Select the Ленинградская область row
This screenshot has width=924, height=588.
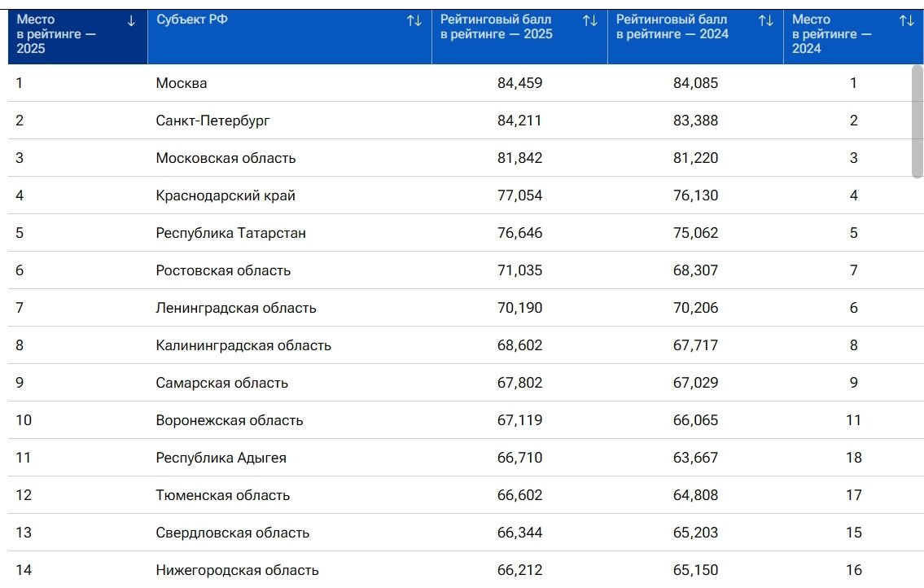pos(236,308)
